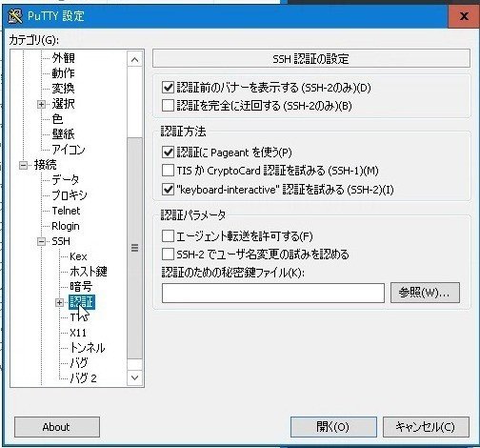Viewport: 480px width, 448px height.
Task: Select highlighted 認証 tree item
Action: click(82, 302)
